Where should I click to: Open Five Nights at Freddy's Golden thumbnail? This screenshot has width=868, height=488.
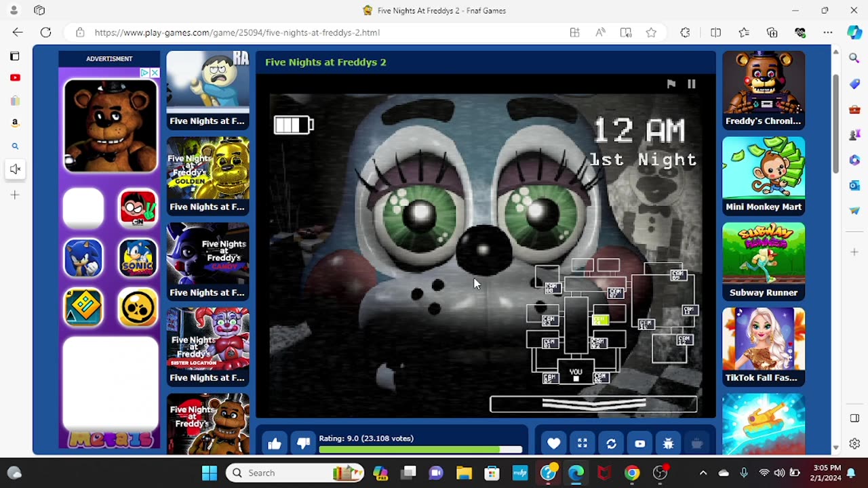pos(208,176)
